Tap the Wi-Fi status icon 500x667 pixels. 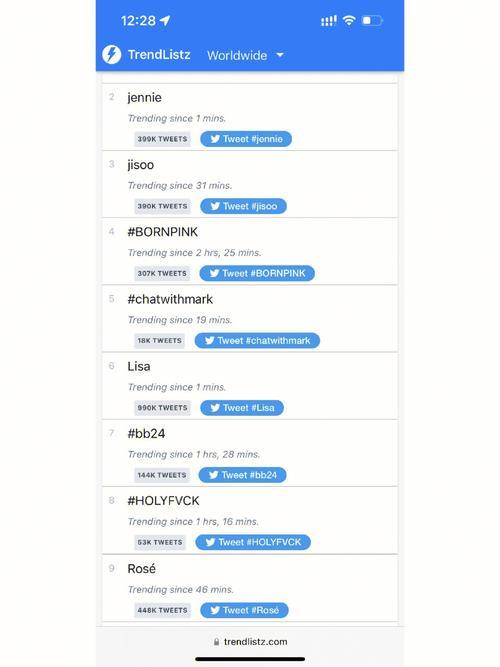point(349,20)
